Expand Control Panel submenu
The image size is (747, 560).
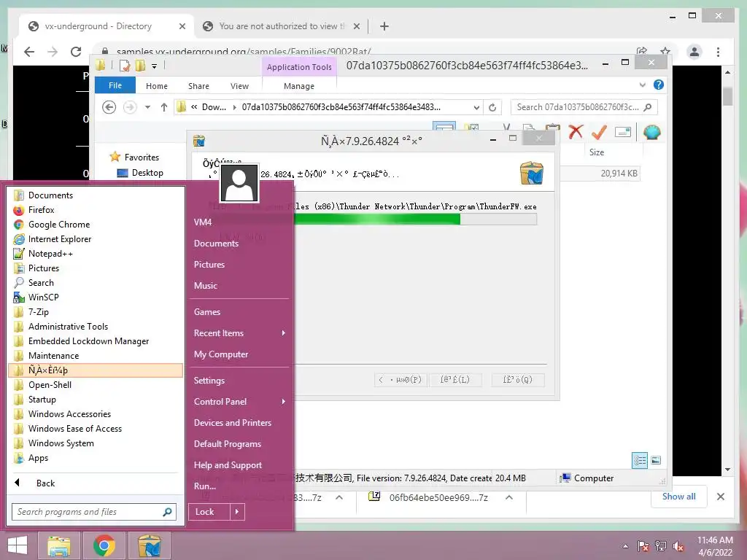coord(284,402)
